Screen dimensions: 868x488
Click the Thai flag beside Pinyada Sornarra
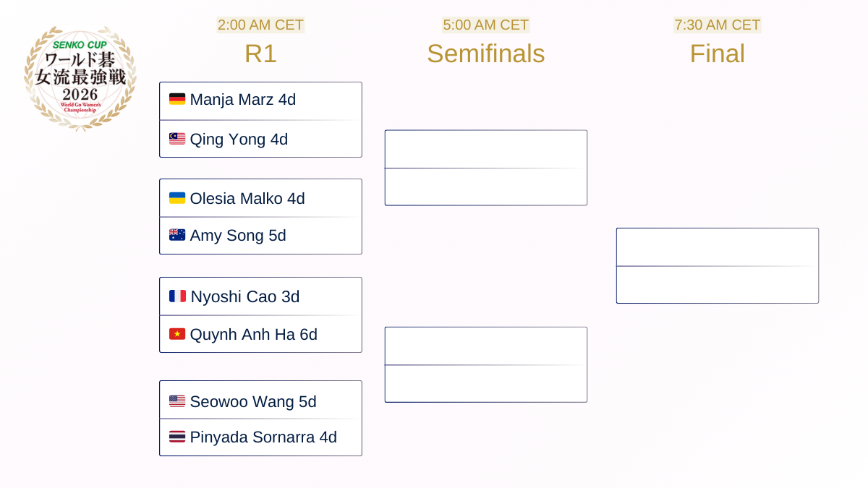coord(177,437)
